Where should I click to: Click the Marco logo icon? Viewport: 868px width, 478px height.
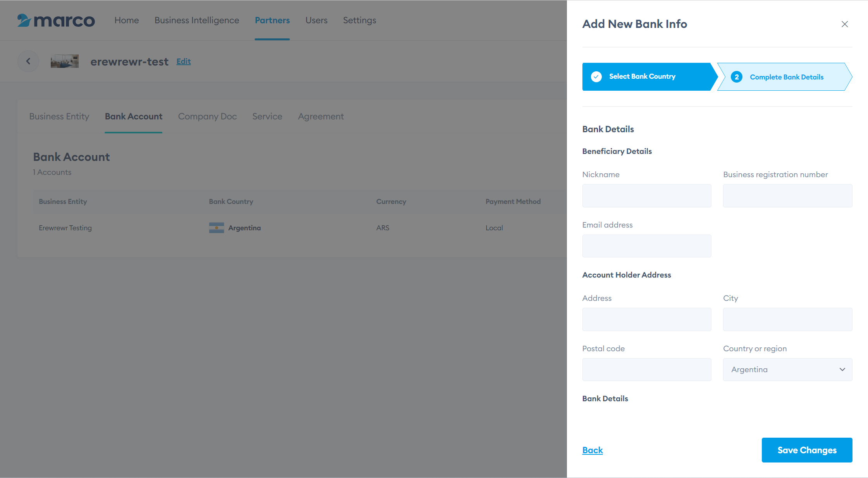[x=24, y=21]
